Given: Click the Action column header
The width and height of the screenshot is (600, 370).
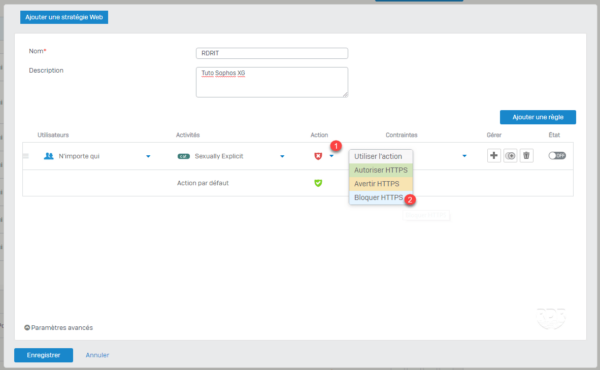Looking at the screenshot, I should pyautogui.click(x=319, y=135).
